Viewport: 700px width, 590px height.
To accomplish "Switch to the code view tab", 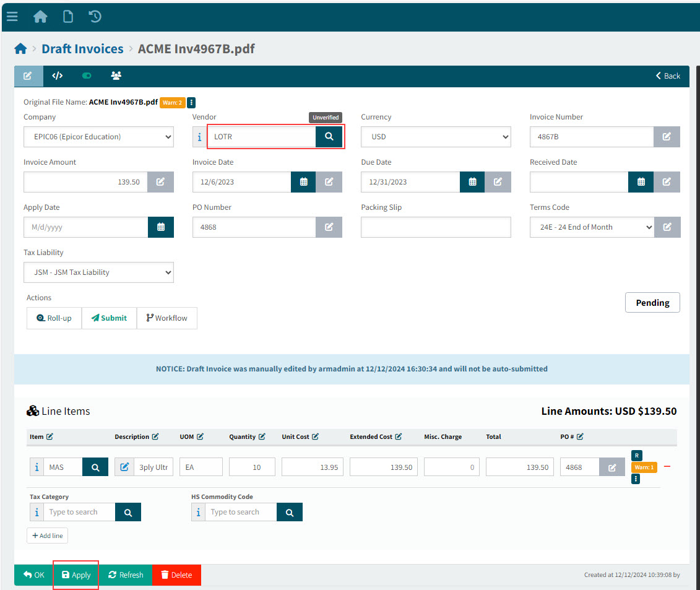I will click(x=58, y=76).
